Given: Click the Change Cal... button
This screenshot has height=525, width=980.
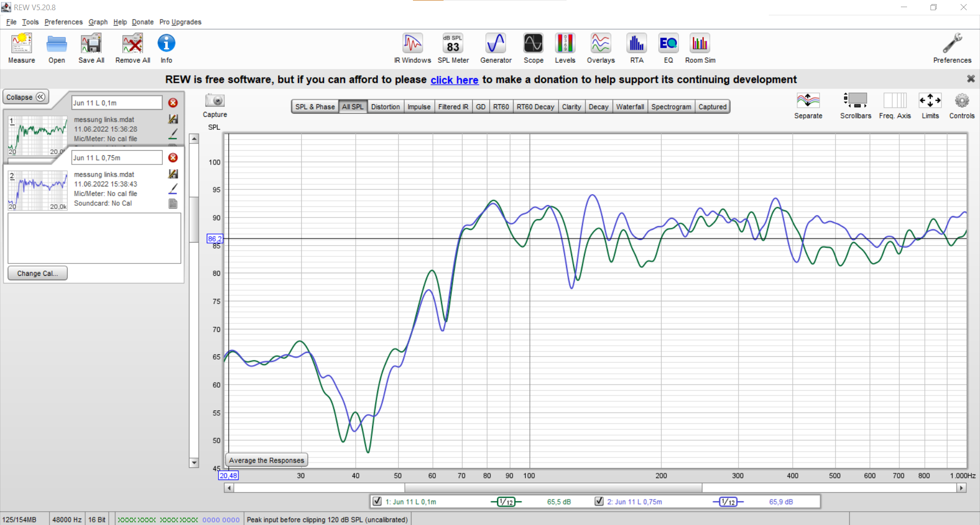Looking at the screenshot, I should pos(38,273).
